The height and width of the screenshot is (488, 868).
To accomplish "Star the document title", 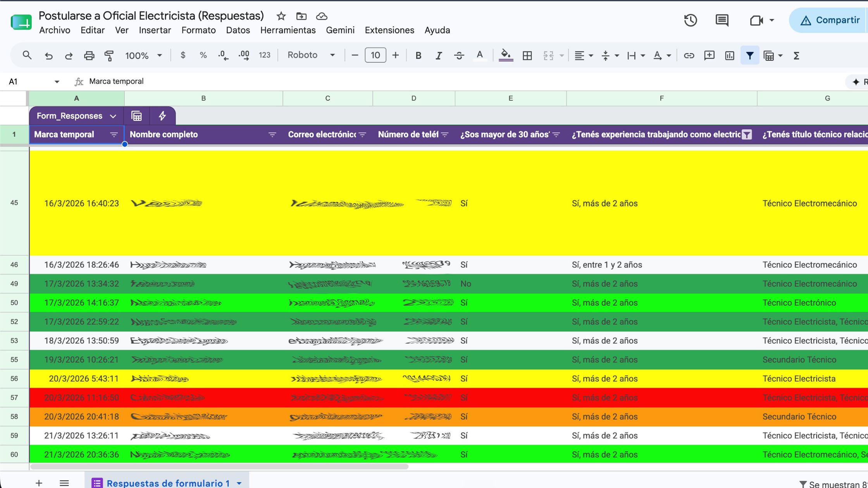I will click(x=281, y=16).
